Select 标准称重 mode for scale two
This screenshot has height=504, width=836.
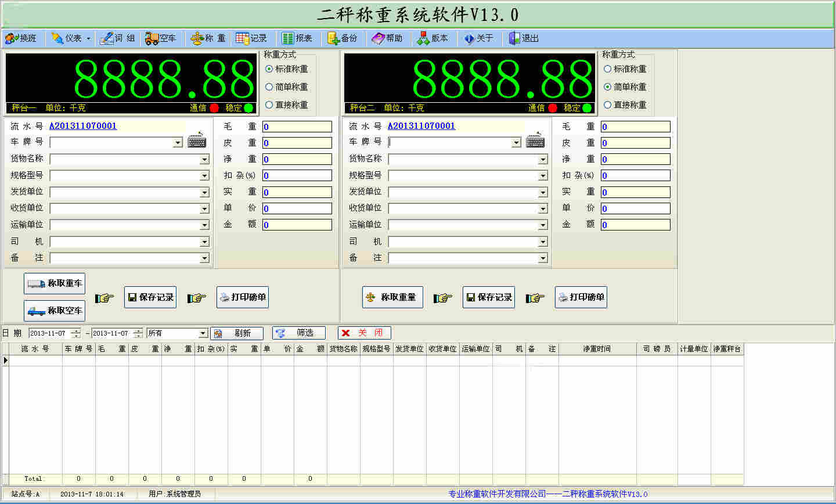(608, 69)
